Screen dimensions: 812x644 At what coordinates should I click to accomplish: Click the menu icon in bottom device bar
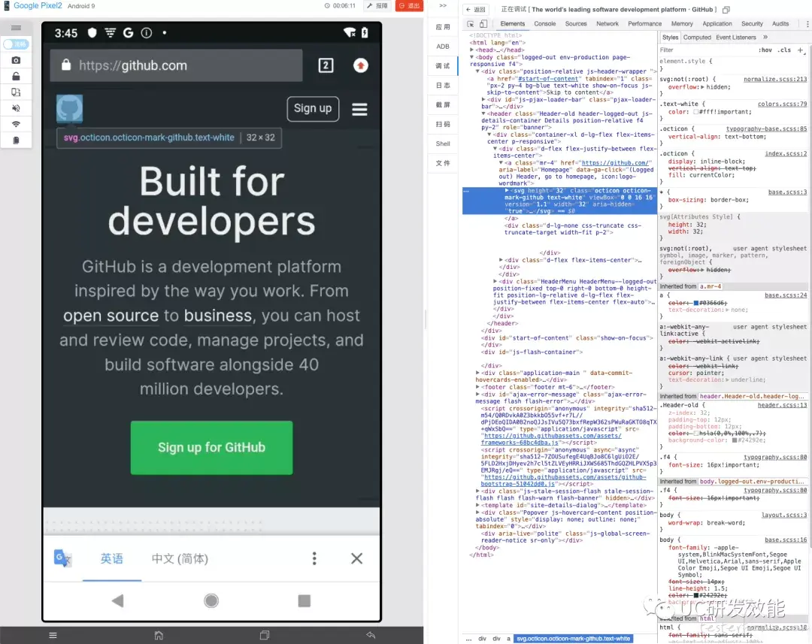pyautogui.click(x=53, y=635)
